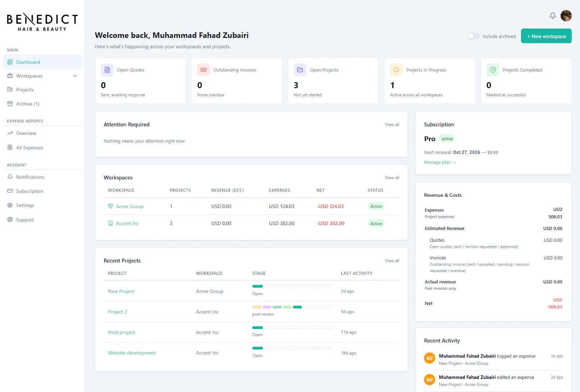Image resolution: width=580 pixels, height=392 pixels.
Task: Click the Projects Completed checkmark icon
Action: (493, 70)
